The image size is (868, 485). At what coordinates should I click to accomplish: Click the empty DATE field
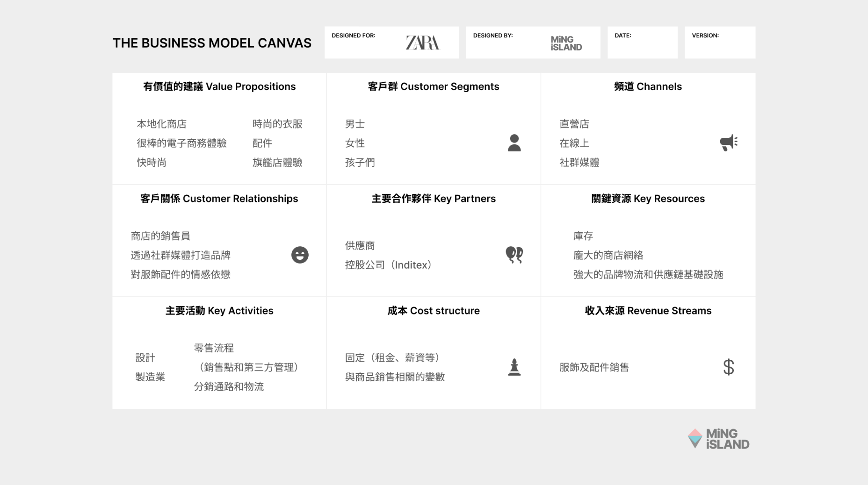point(642,47)
